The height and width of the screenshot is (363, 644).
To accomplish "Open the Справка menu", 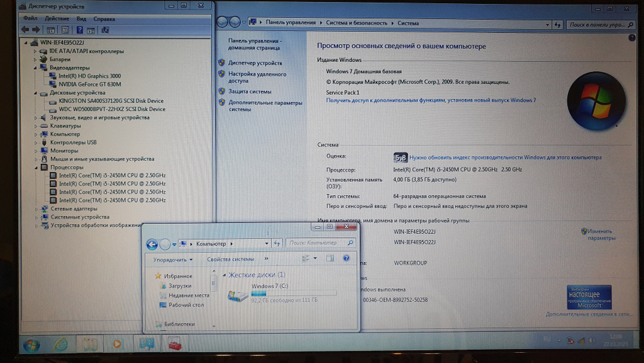I will coord(104,19).
